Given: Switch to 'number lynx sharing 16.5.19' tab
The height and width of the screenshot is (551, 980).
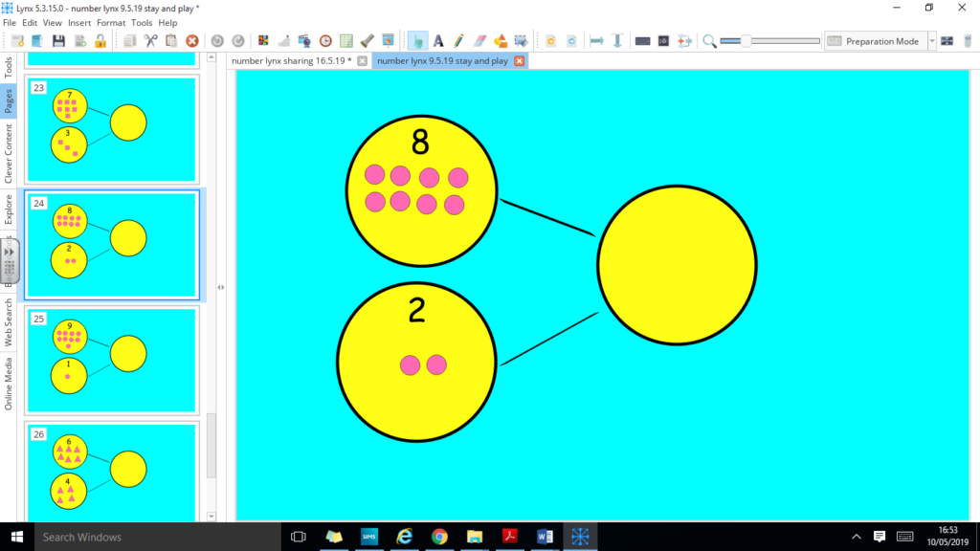Looking at the screenshot, I should pyautogui.click(x=291, y=60).
